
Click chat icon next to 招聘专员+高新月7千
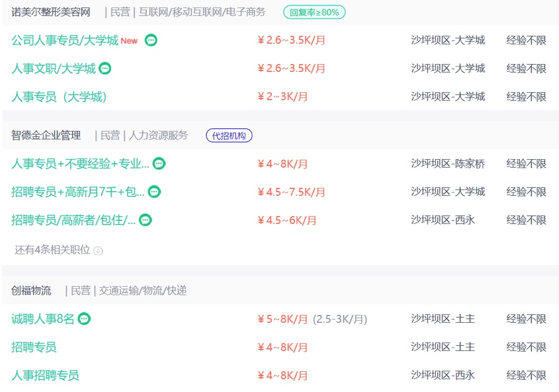pos(154,192)
